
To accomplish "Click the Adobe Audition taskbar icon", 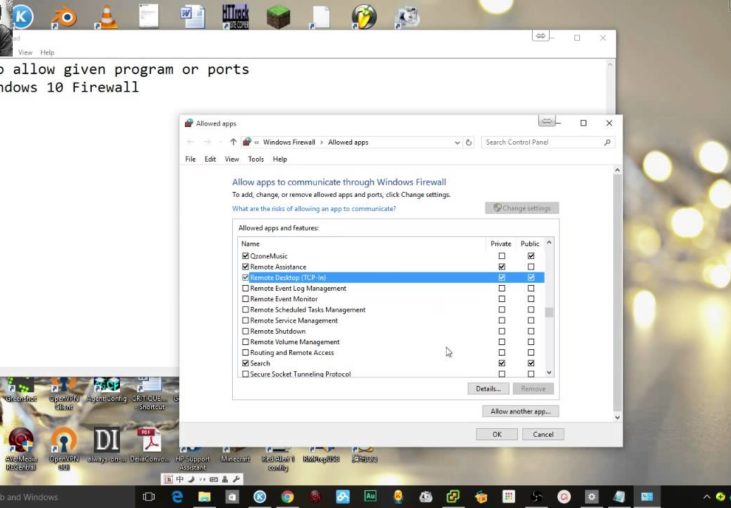I will [x=370, y=496].
